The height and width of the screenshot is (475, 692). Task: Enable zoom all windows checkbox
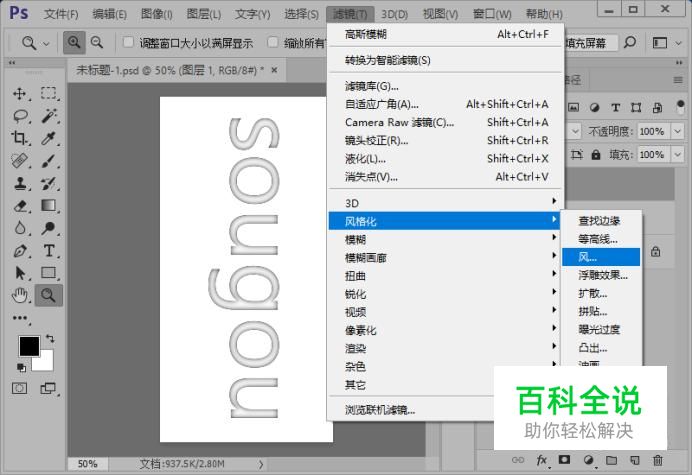pos(273,42)
